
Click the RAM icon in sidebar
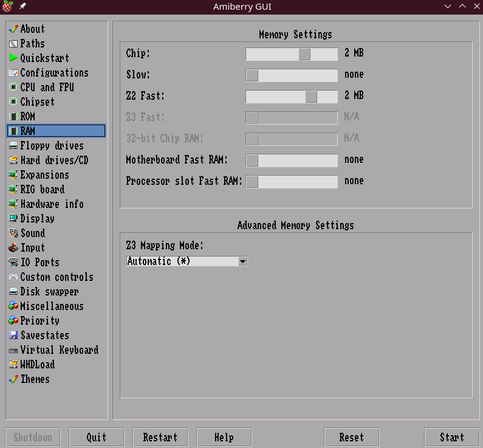click(13, 131)
